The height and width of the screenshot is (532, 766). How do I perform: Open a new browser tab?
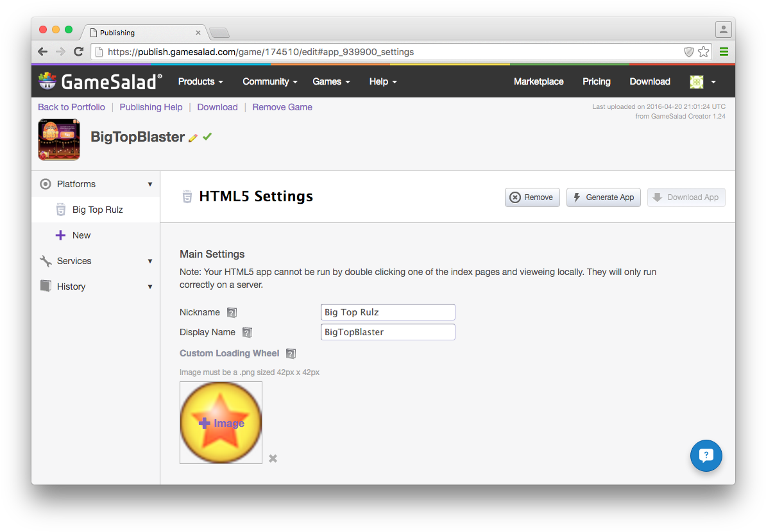[x=219, y=33]
